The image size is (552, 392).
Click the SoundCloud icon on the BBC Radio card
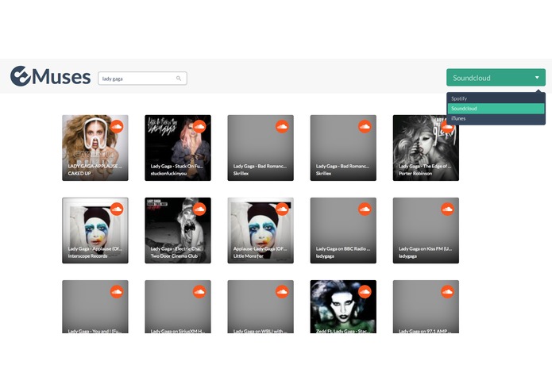click(365, 209)
